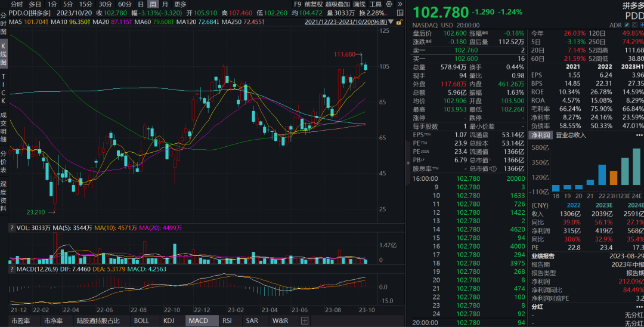Open 深度资料 sidebar tab

4,196
